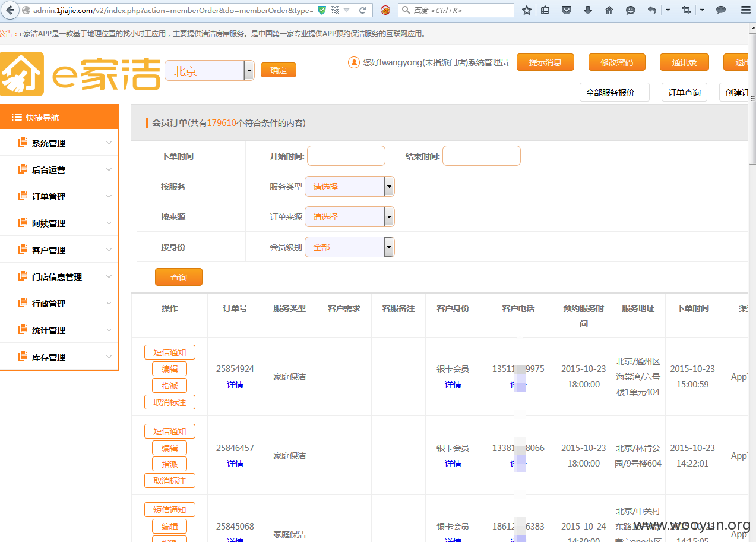The image size is (756, 542).
Task: Click 编辑 for order 25846457
Action: pos(170,448)
